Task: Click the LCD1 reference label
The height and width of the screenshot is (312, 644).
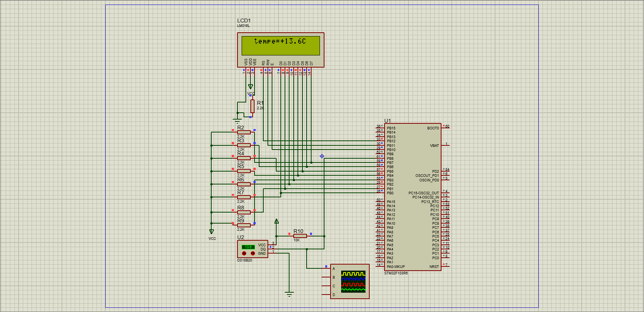Action: (x=244, y=20)
